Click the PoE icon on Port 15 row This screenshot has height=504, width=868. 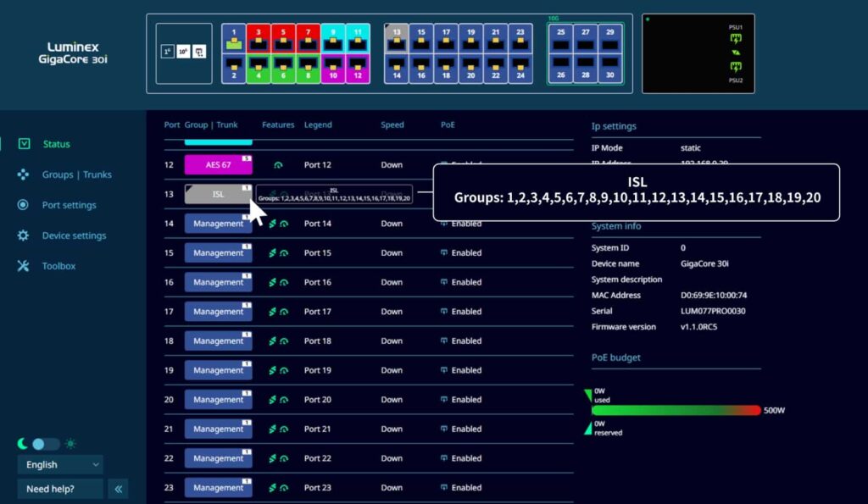pos(443,253)
